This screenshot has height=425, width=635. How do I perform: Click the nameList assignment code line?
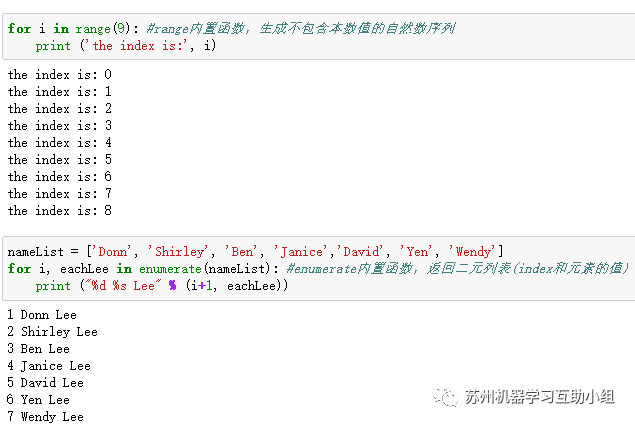coord(255,252)
